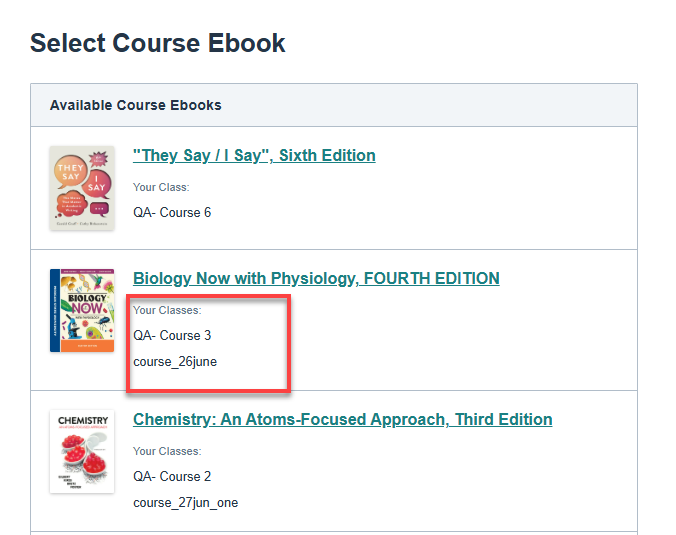Click "Your Classes:" label under Biology Now
676x535 pixels.
pos(167,310)
